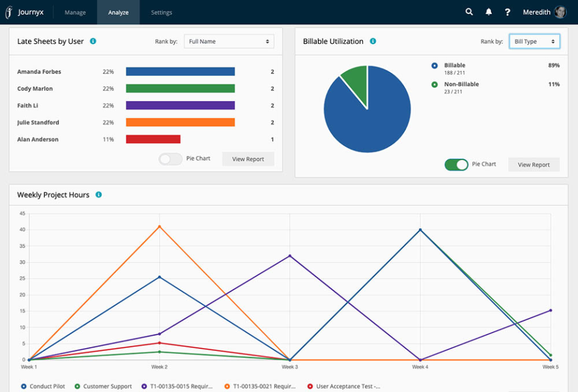Enable Pie Chart view for Late Sheets by User

click(x=170, y=158)
